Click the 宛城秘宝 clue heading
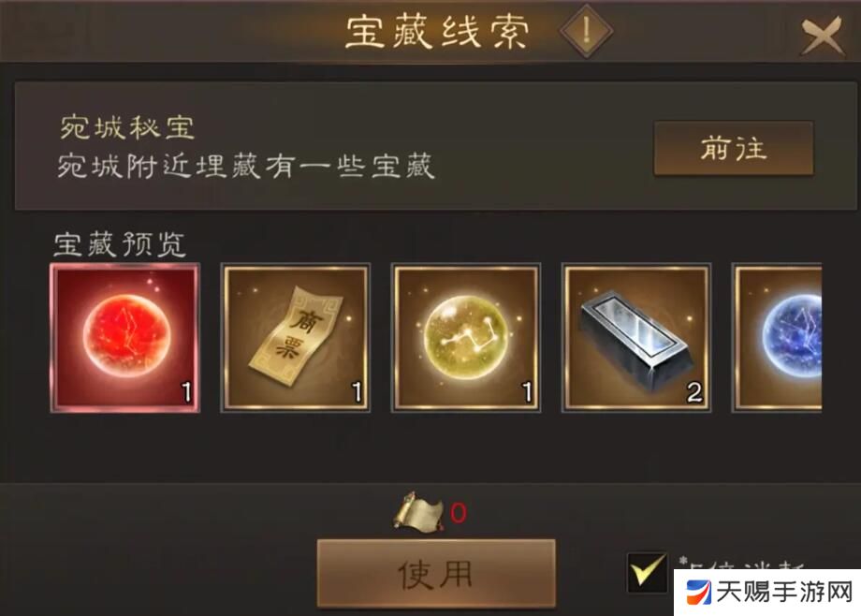This screenshot has height=616, width=861. [x=127, y=127]
